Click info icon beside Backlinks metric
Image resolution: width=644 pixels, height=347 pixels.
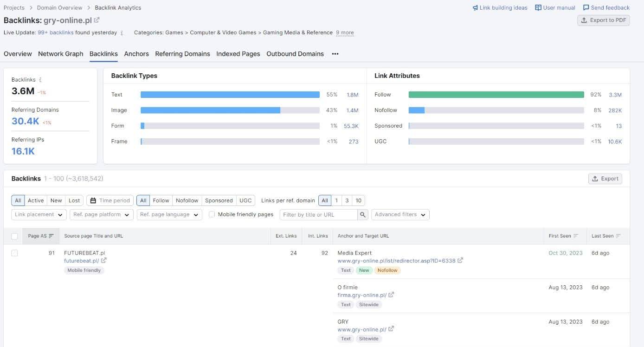tap(40, 80)
